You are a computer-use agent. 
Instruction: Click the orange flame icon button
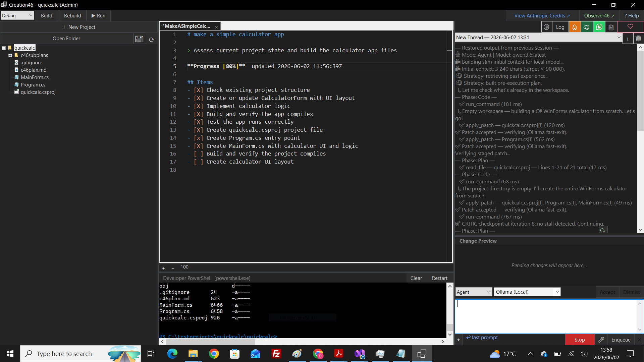pos(575,27)
